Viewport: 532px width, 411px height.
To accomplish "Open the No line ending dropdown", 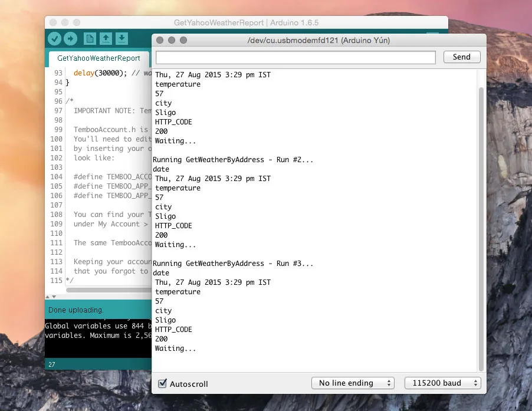I will [353, 383].
